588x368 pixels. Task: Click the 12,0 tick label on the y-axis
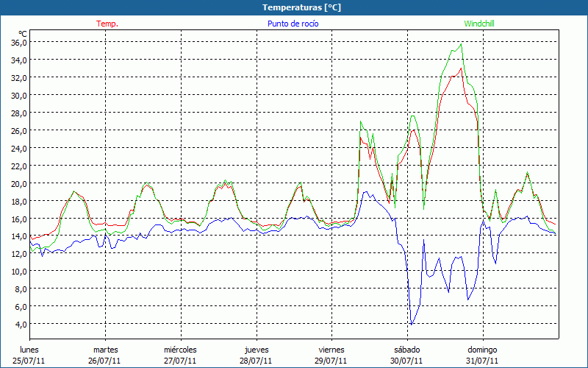point(18,254)
